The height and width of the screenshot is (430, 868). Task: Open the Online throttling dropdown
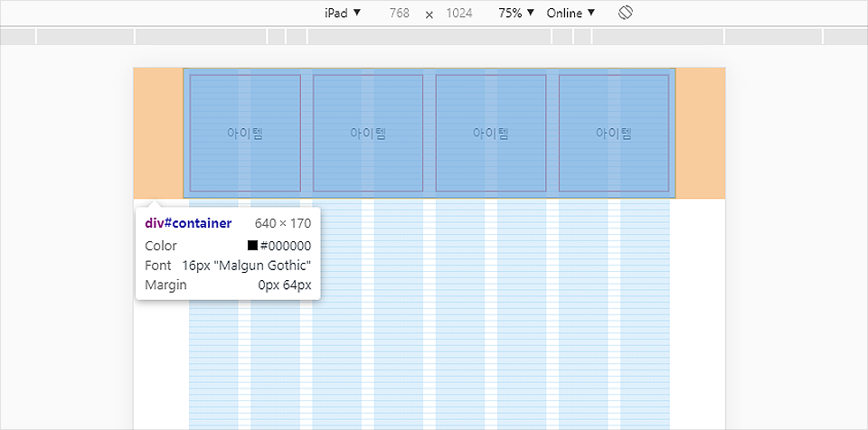click(x=571, y=13)
